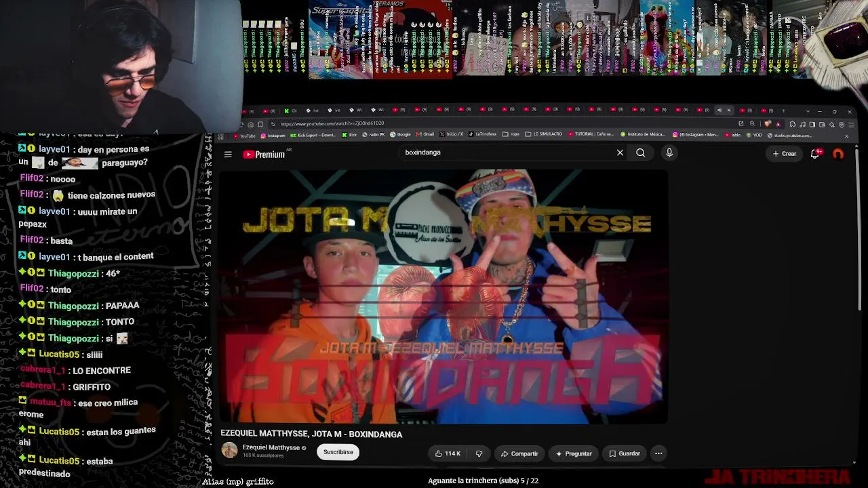Open the media playlist music-note icon
Image resolution: width=868 pixels, height=488 pixels.
point(802,124)
